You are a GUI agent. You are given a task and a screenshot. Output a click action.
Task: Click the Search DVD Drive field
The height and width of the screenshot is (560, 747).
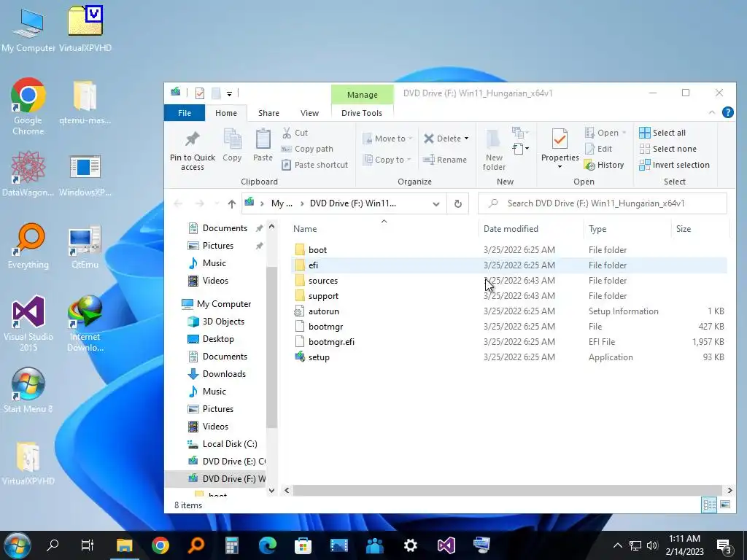click(x=603, y=203)
